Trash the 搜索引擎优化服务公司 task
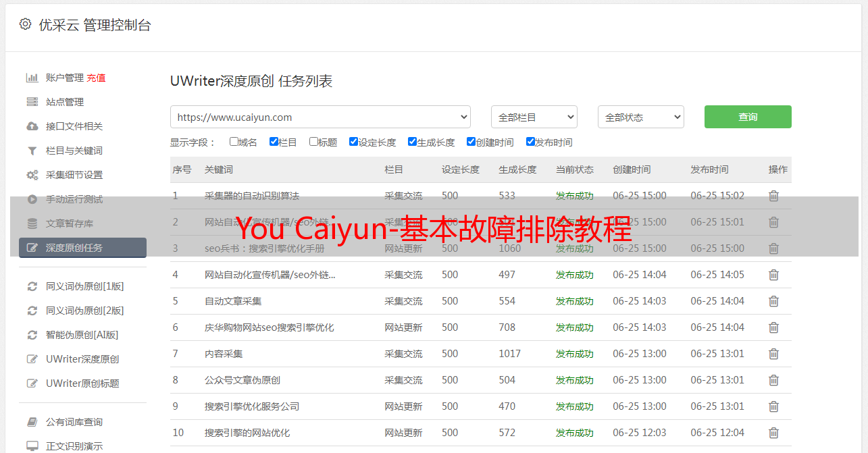 773,406
